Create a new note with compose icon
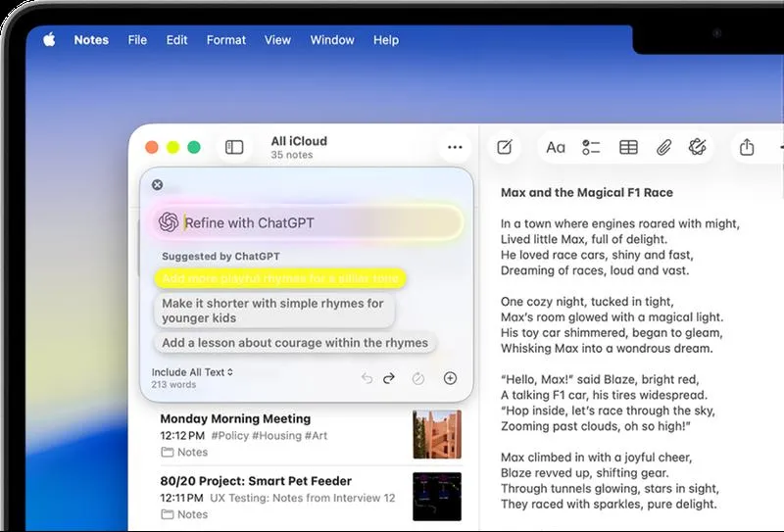The width and height of the screenshot is (784, 532). click(x=505, y=148)
